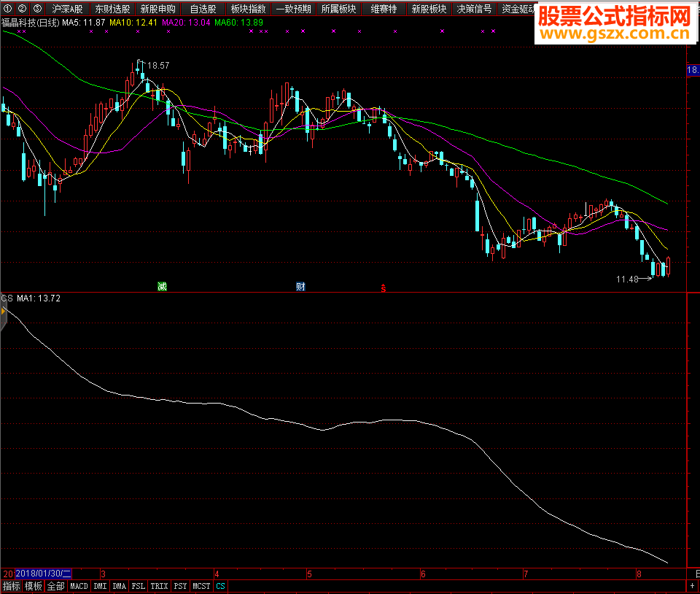Open the 板块指数 tab
700x594 pixels.
(x=248, y=9)
